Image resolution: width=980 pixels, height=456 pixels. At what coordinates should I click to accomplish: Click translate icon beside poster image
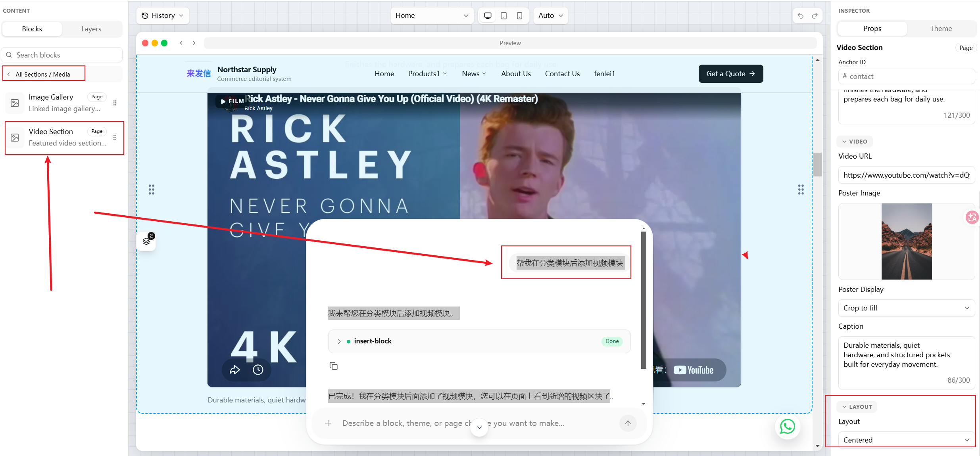click(x=972, y=217)
